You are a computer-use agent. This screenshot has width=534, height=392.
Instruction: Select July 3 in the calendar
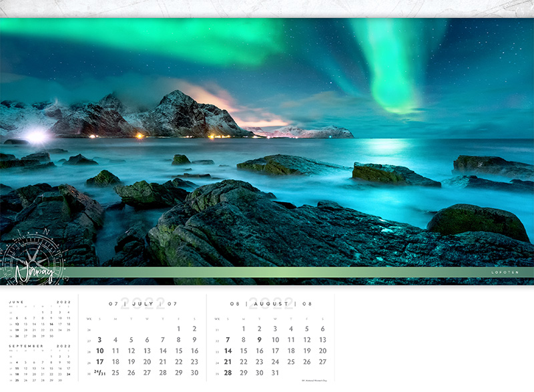tap(99, 340)
